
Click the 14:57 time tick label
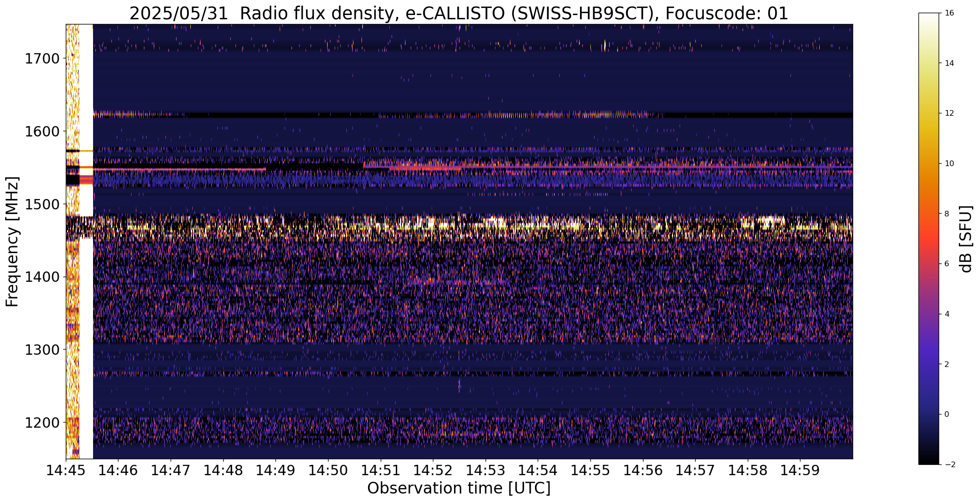(x=695, y=470)
